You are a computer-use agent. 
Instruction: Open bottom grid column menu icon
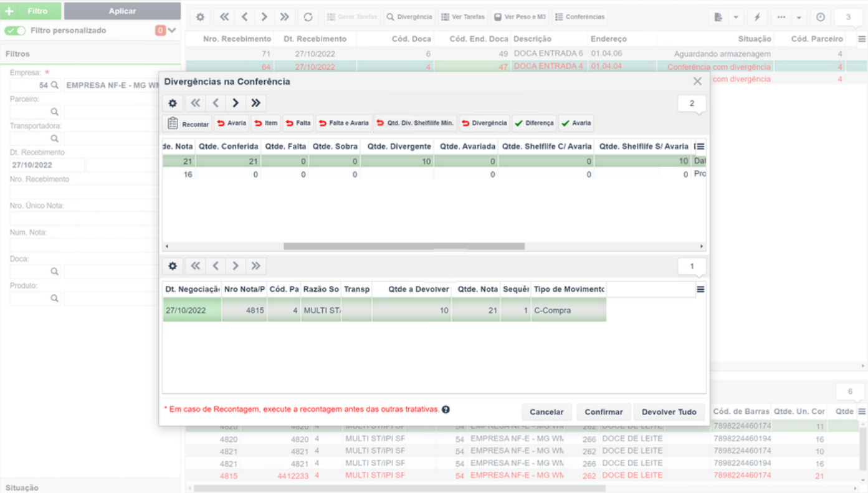click(x=861, y=411)
